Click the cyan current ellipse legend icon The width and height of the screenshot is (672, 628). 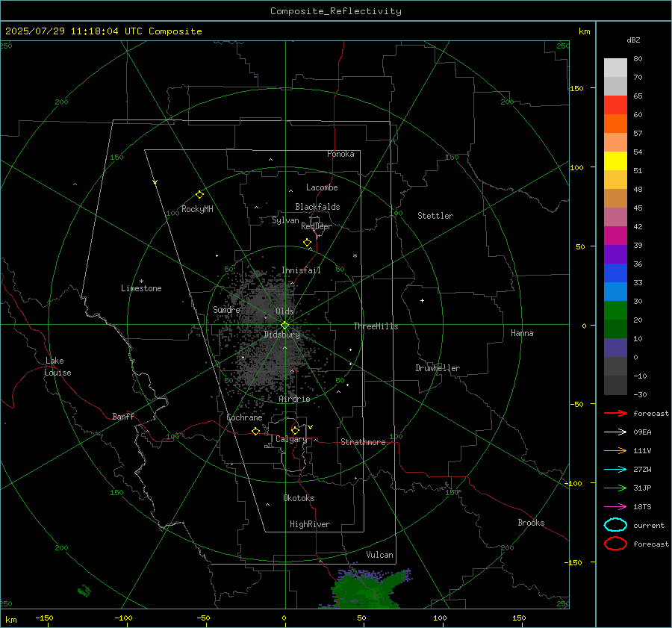[615, 525]
